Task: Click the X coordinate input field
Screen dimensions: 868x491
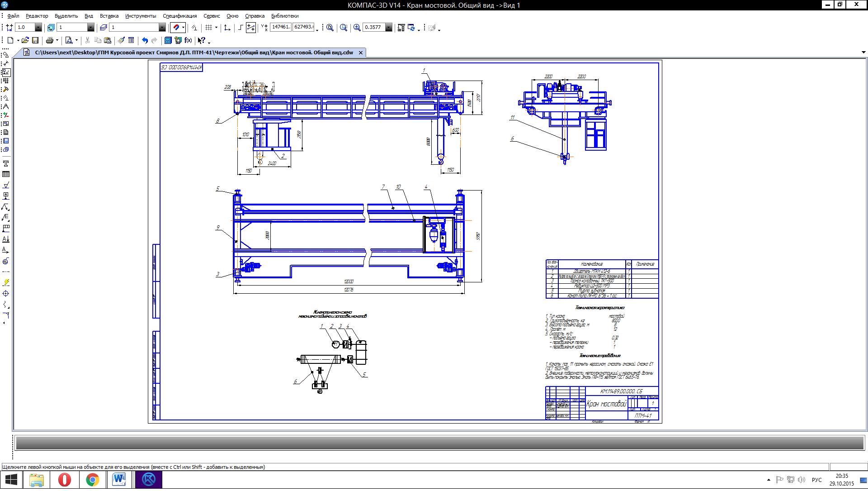Action: pyautogui.click(x=280, y=27)
